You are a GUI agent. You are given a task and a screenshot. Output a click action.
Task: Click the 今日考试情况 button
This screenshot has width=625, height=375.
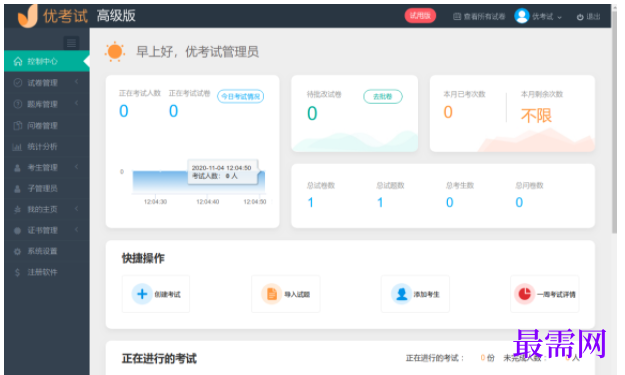240,96
